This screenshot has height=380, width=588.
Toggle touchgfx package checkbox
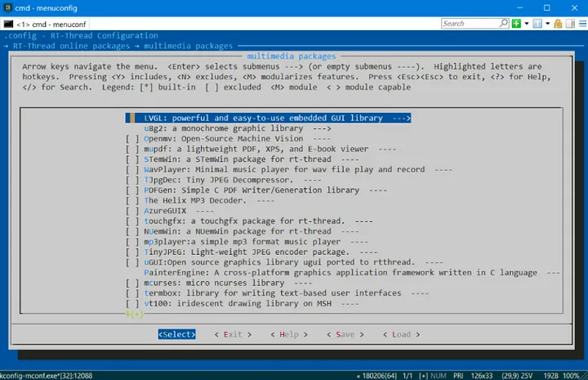point(132,221)
